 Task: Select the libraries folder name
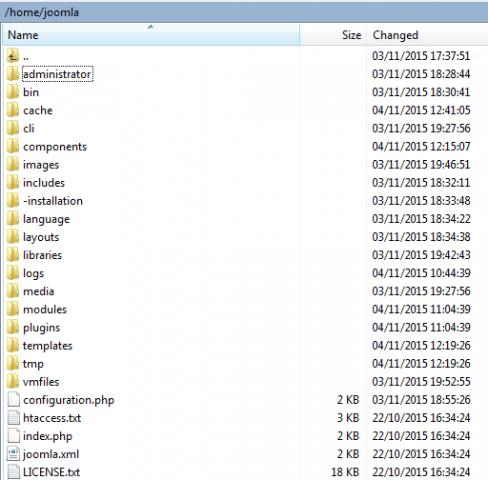click(x=42, y=255)
